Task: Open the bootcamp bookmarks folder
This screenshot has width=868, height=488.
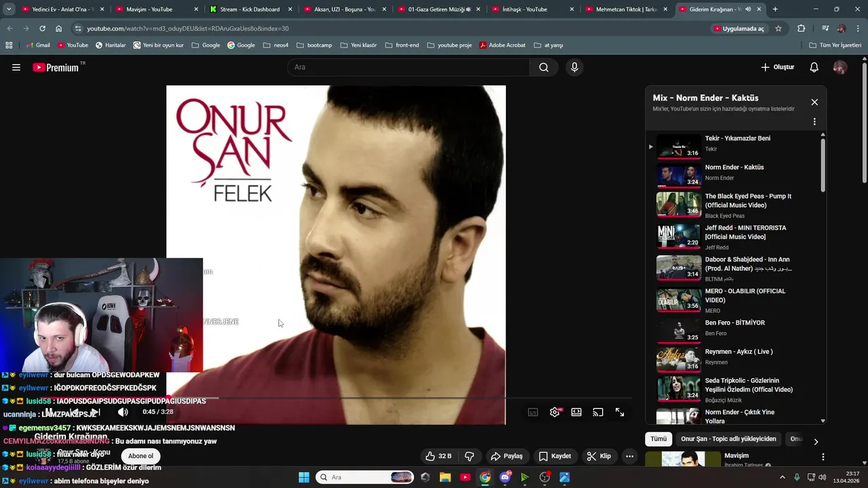Action: tap(314, 45)
